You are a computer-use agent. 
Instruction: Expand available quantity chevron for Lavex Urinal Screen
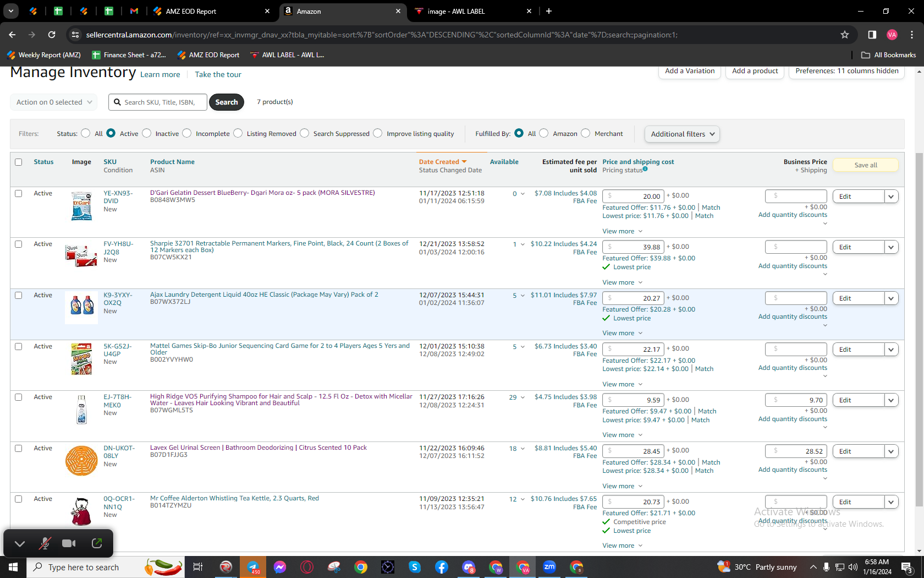pyautogui.click(x=522, y=449)
